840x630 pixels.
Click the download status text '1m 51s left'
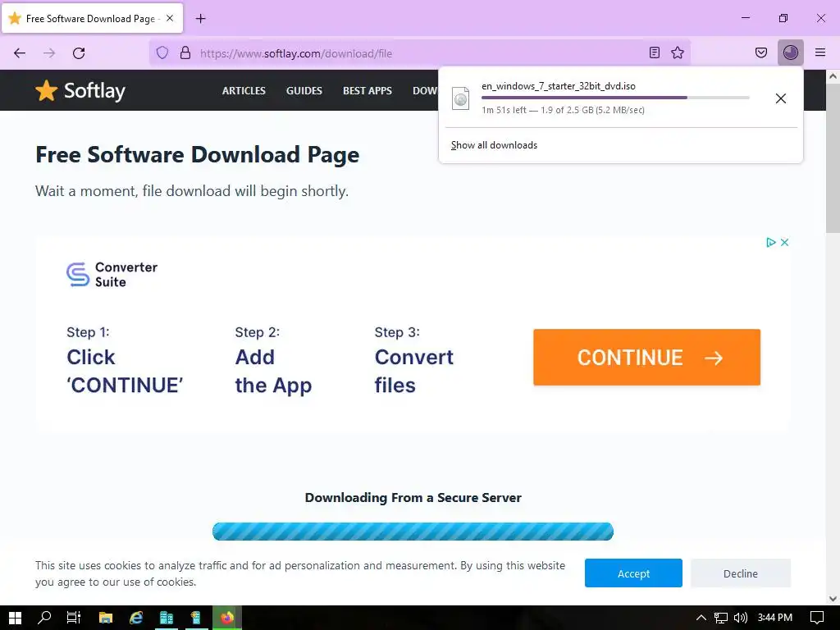click(x=504, y=110)
